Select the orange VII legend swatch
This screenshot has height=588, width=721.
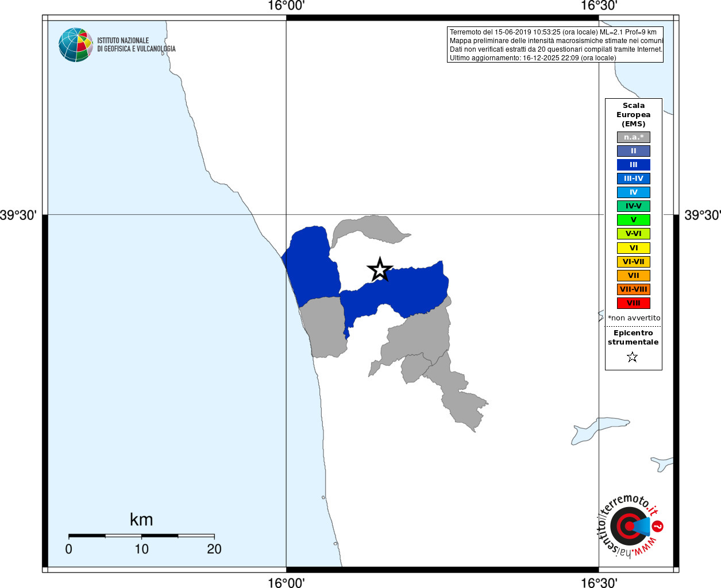coord(634,276)
